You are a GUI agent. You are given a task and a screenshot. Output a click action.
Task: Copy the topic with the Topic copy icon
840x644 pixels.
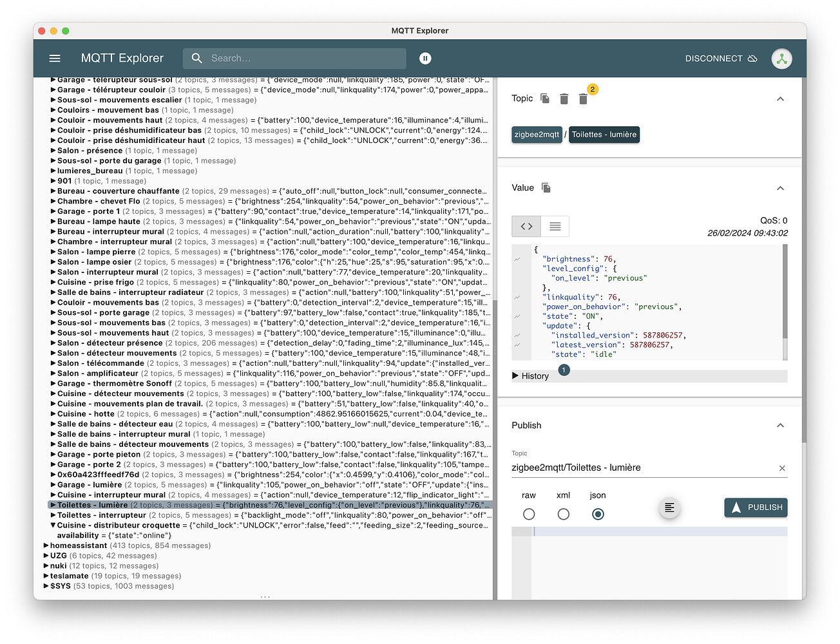tap(545, 99)
